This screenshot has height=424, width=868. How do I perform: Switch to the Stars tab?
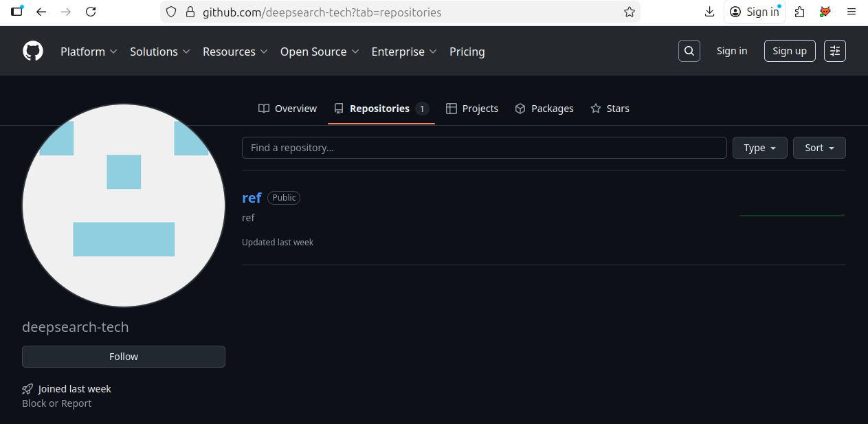point(610,109)
